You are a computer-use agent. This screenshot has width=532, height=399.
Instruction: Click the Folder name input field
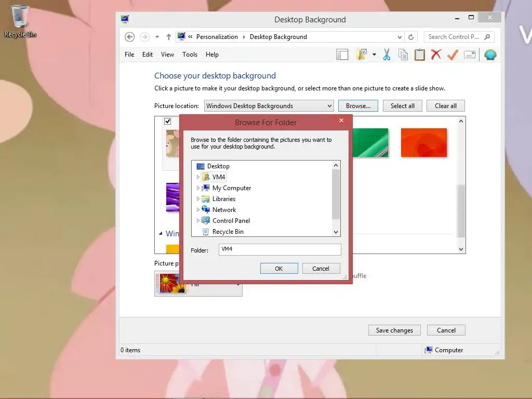click(280, 249)
